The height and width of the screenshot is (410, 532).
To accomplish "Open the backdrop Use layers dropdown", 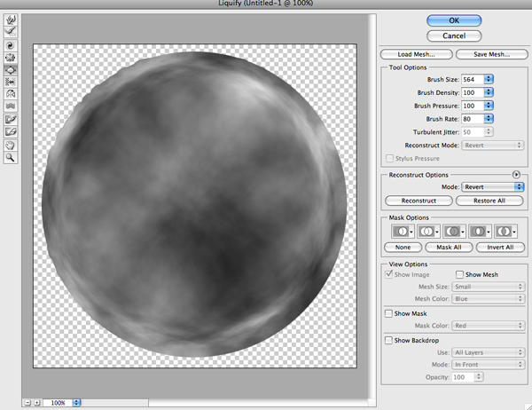I will click(x=489, y=352).
